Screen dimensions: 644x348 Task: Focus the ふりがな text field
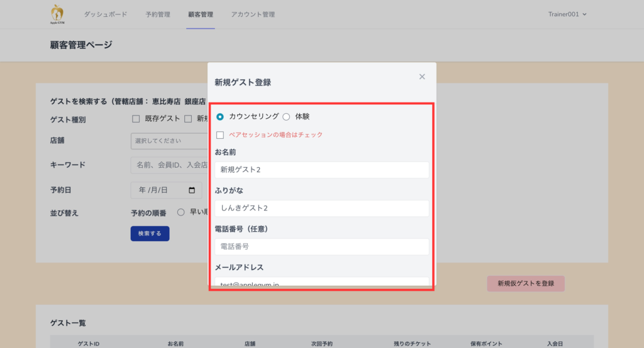[x=321, y=208]
